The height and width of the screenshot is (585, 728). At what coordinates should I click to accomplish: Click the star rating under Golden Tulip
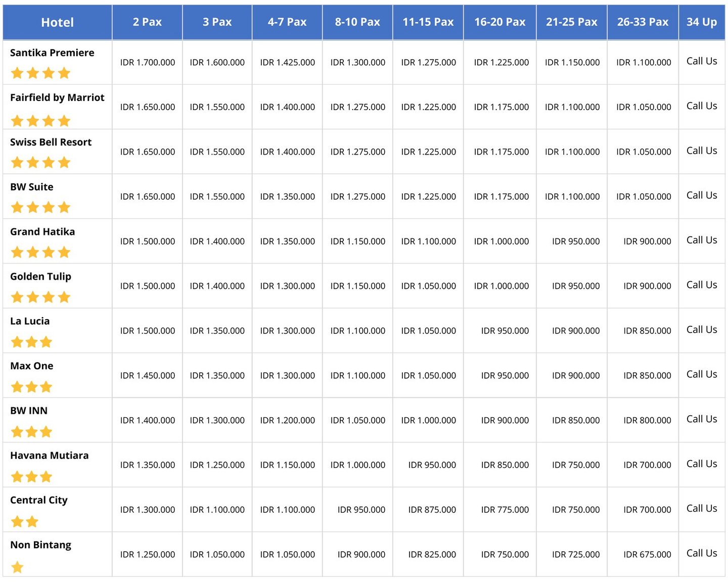(40, 297)
